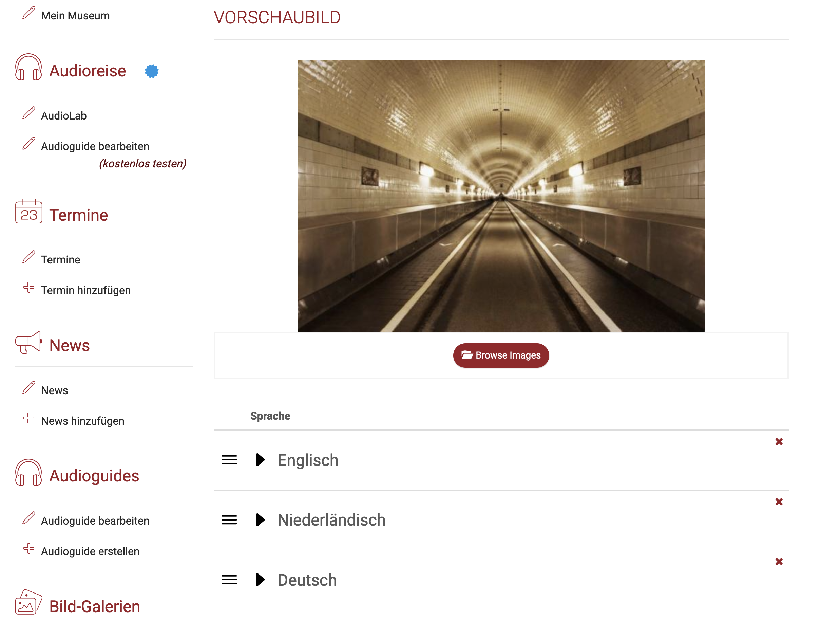Expand the Deutsch language section
This screenshot has width=840, height=620.
[261, 581]
